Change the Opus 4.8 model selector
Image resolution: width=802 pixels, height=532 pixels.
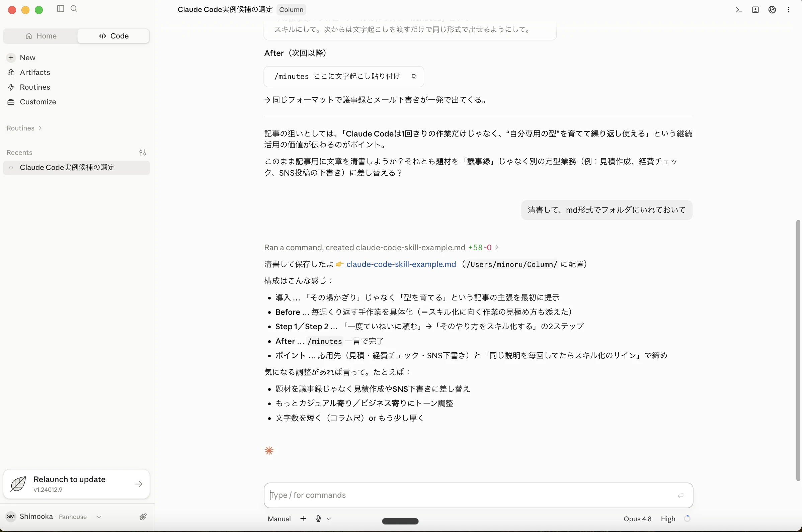point(637,519)
